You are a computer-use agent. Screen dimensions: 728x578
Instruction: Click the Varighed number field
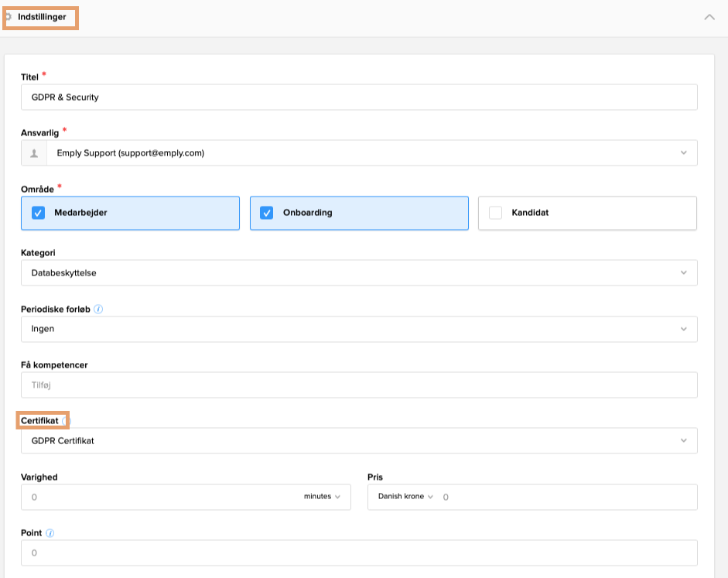coord(155,498)
